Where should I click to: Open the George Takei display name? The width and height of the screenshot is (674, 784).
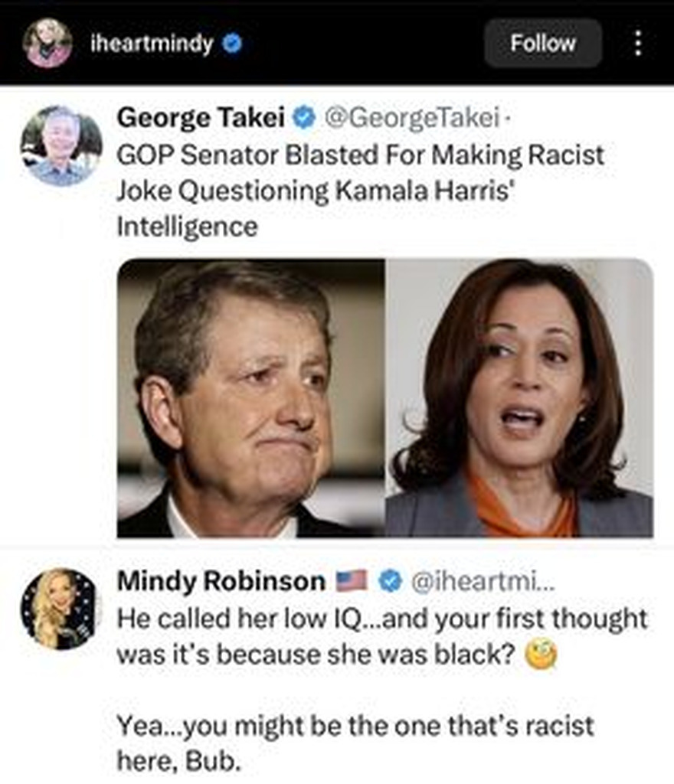201,117
